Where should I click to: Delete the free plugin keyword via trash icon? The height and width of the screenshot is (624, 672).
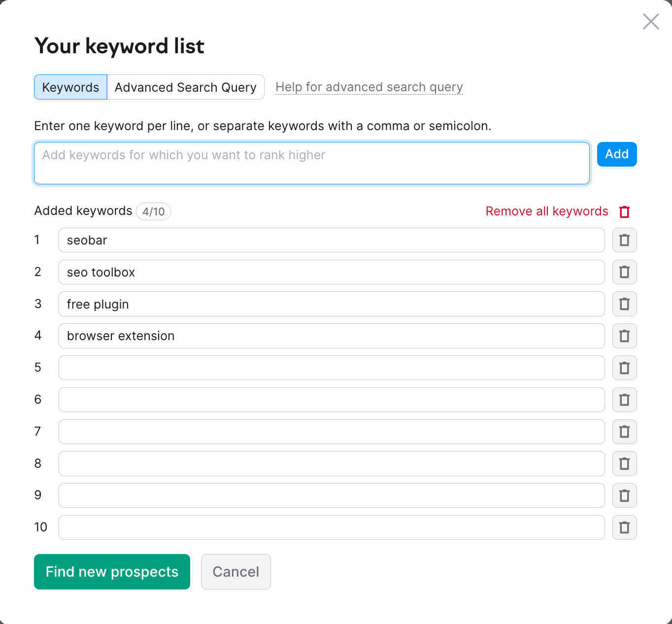624,304
